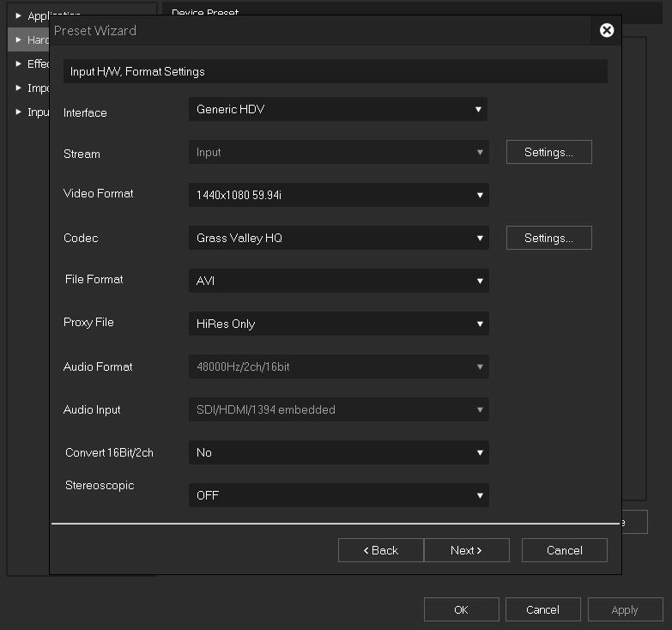Expand the Importer tree arrow in the sidebar
The height and width of the screenshot is (630, 672).
(19, 88)
